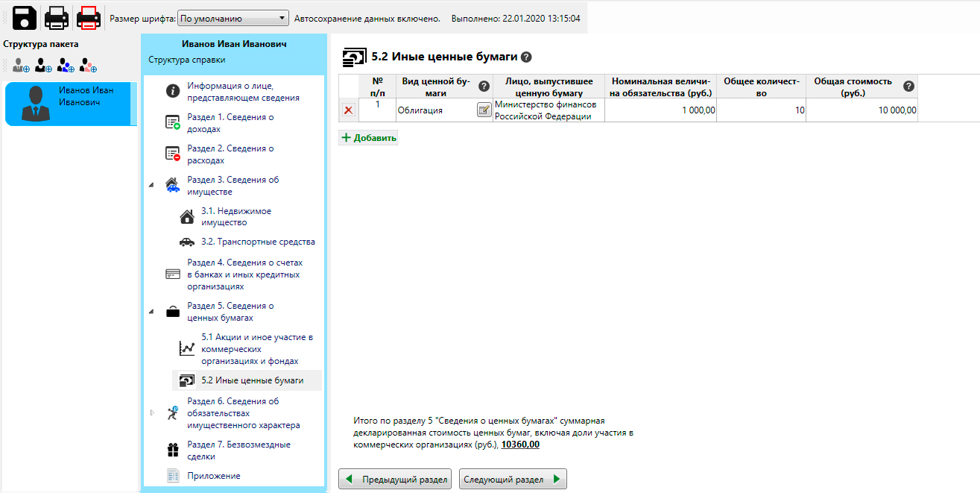The width and height of the screenshot is (980, 493).
Task: Collapse the Раздел 5 tree node
Action: point(153,310)
